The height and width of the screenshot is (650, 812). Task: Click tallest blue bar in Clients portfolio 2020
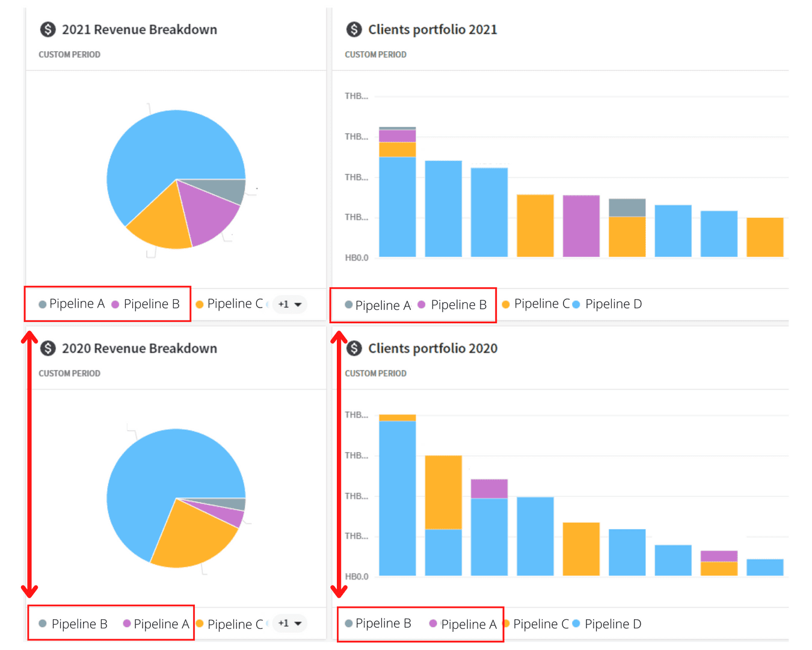[397, 498]
